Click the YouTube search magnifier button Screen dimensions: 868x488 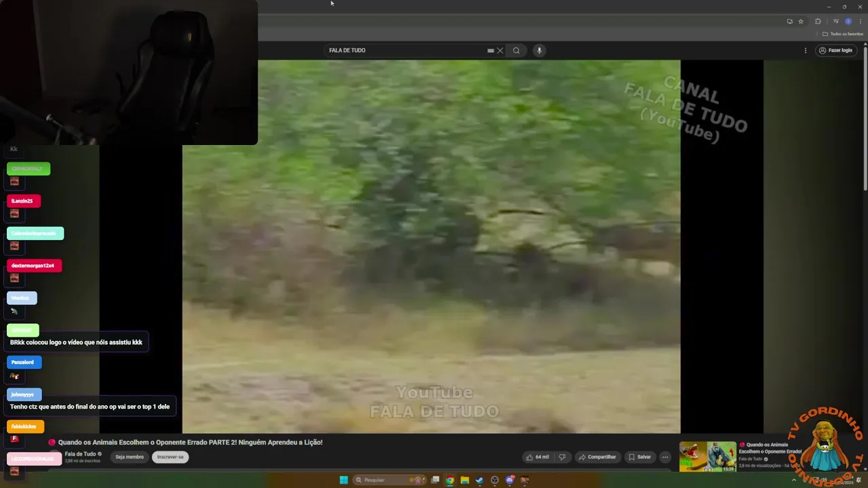click(x=516, y=50)
